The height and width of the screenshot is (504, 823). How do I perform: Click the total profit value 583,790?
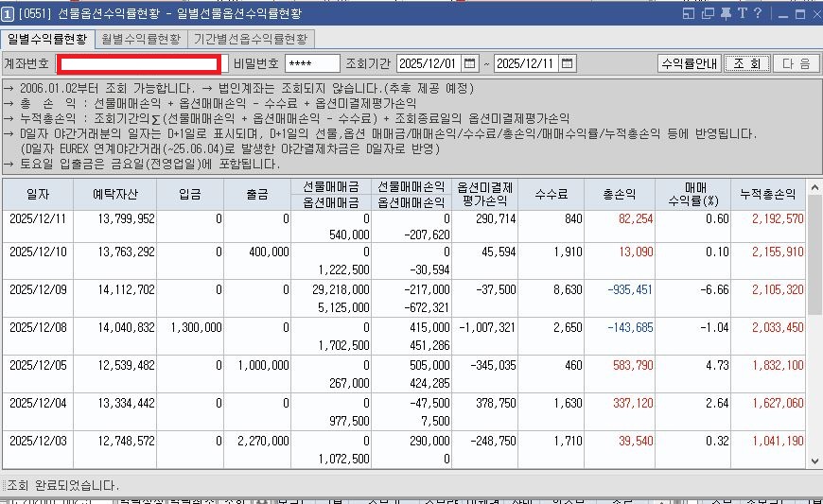point(633,365)
